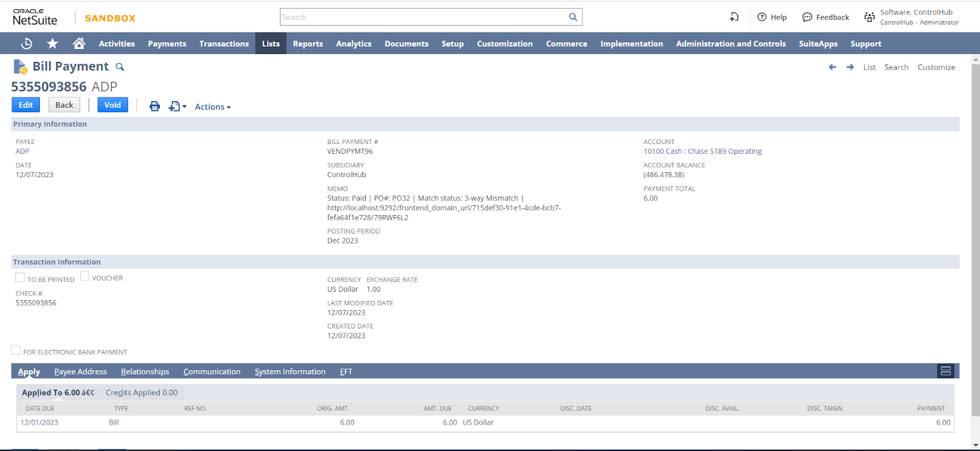Screen dimensions: 980x451
Task: Click the magnifier beside Bill Payment title
Action: point(120,67)
